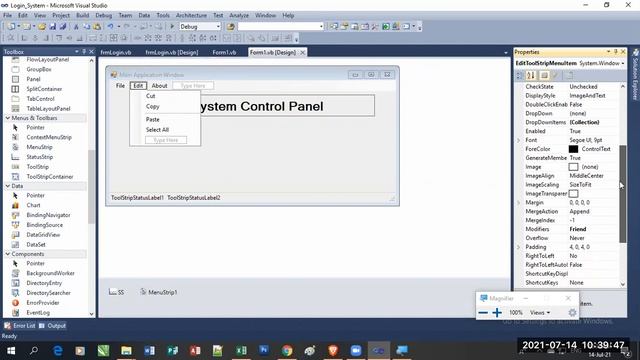Open the Error List tab
Image resolution: width=640 pixels, height=360 pixels.
coord(20,326)
